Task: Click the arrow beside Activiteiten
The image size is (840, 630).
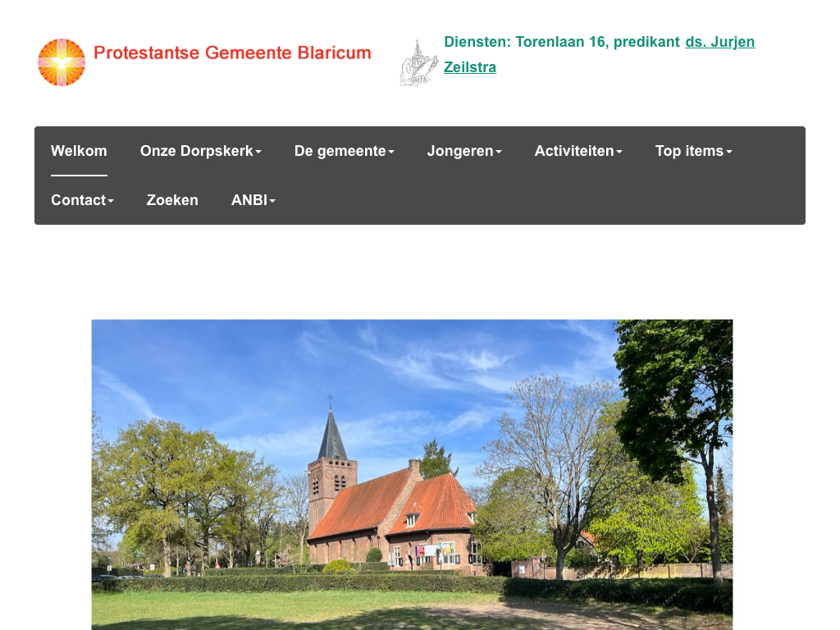Action: [619, 152]
